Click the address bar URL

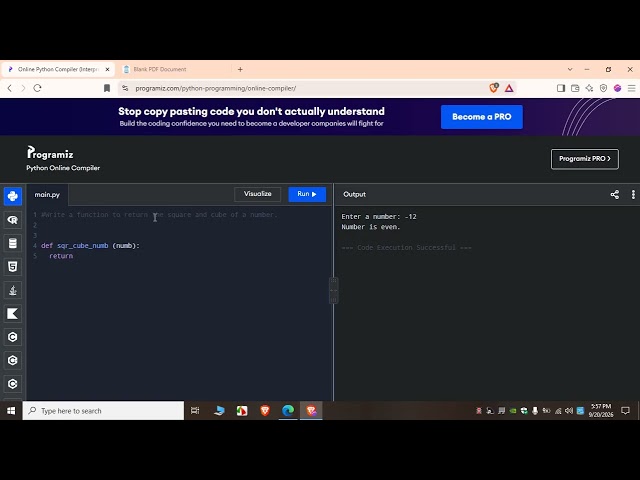[x=216, y=88]
